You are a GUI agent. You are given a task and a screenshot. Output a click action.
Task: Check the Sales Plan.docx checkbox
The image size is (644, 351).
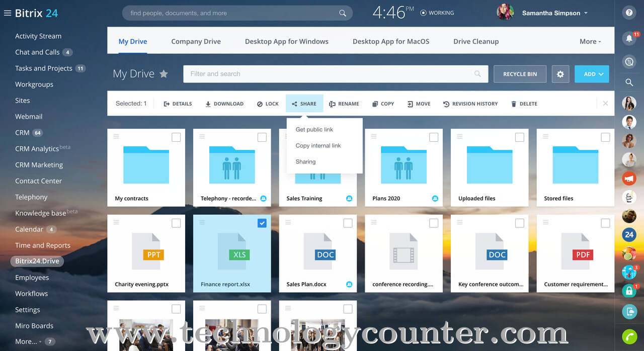(x=348, y=223)
